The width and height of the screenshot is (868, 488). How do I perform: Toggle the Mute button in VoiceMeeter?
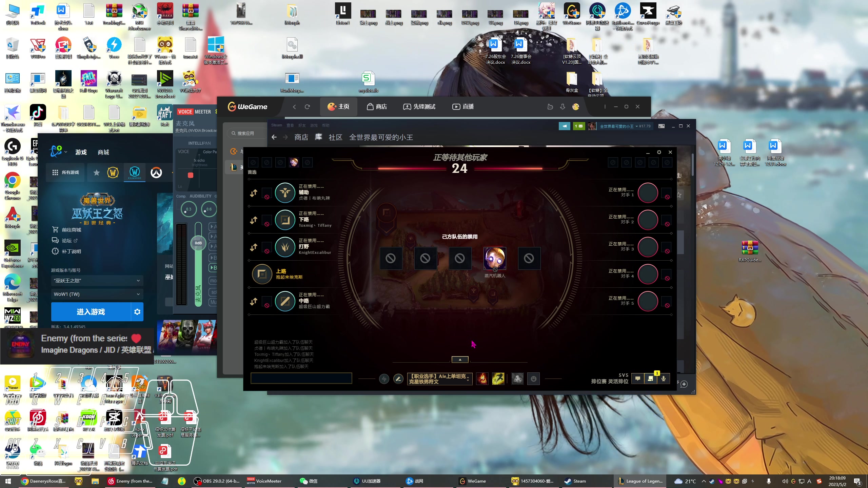213,302
